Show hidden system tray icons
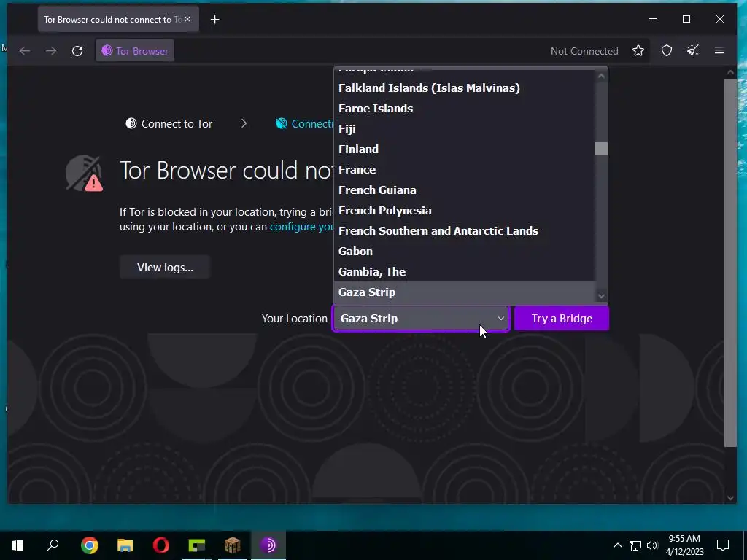Viewport: 747px width, 560px height. tap(617, 545)
